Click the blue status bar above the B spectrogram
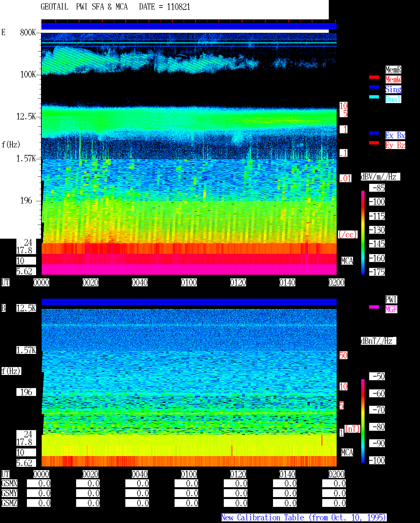The width and height of the screenshot is (420, 523). pos(189,302)
